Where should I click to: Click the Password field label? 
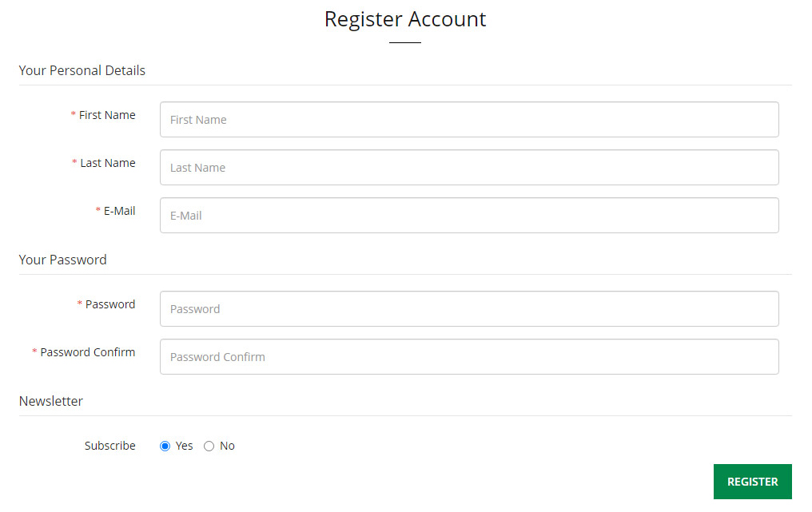110,304
